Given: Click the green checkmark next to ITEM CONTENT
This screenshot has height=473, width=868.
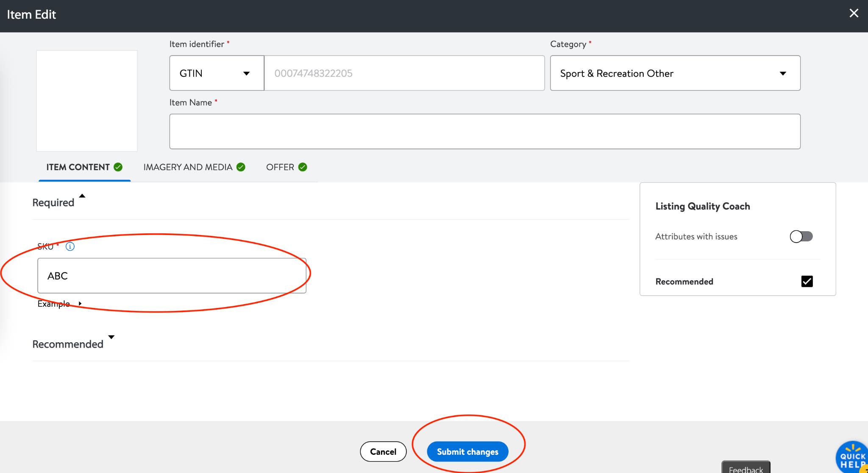Looking at the screenshot, I should click(118, 167).
